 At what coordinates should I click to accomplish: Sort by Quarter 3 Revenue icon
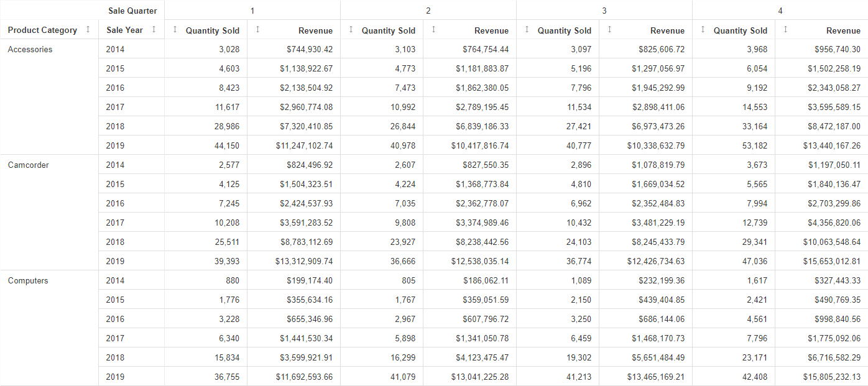[x=609, y=29]
